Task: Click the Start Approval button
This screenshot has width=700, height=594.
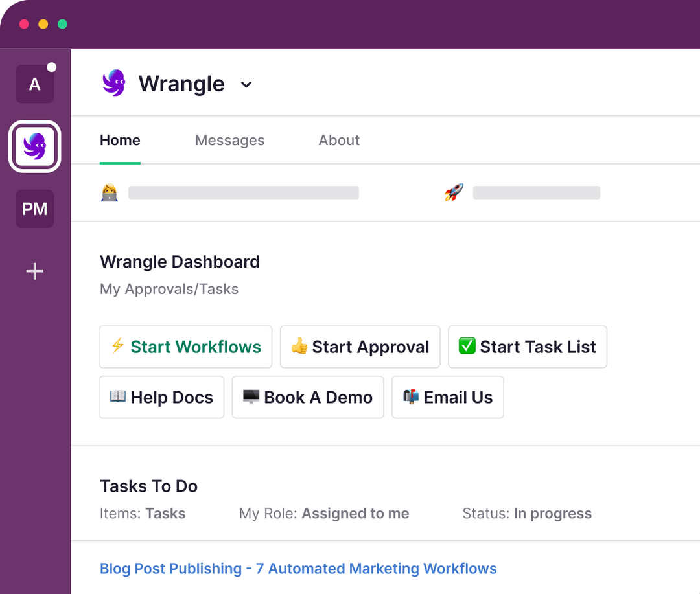Action: pyautogui.click(x=360, y=347)
